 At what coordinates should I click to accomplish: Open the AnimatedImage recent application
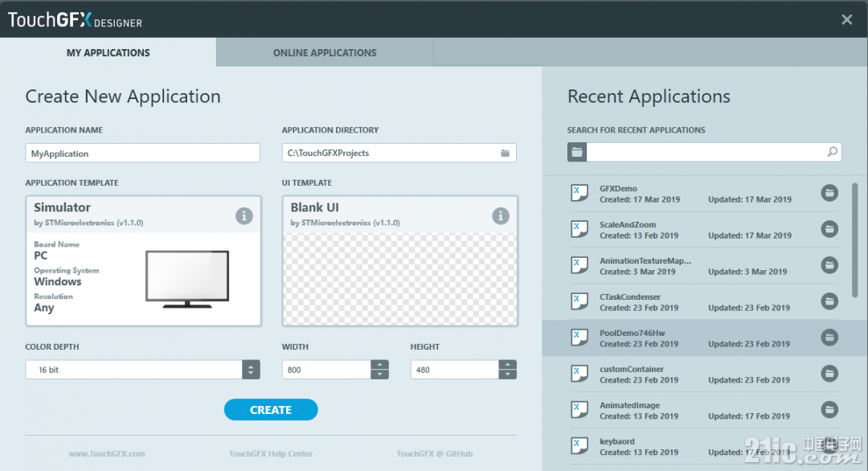coord(703,411)
